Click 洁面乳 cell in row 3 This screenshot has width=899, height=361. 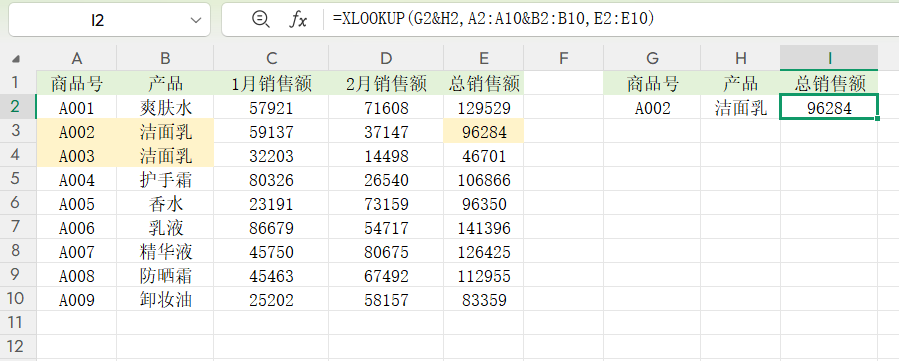point(165,131)
